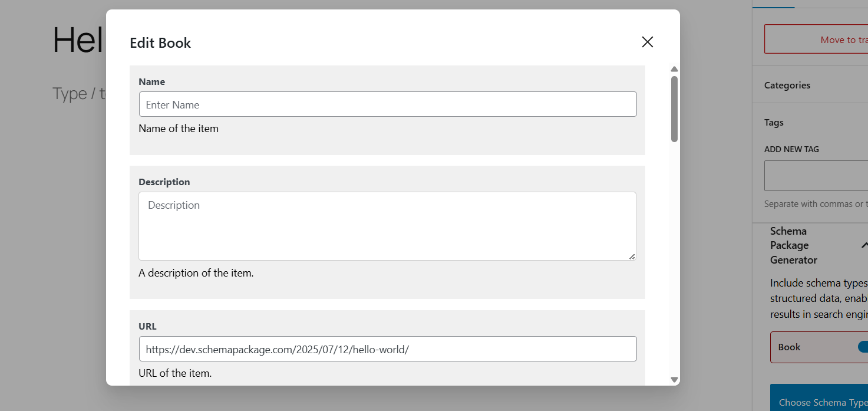Viewport: 868px width, 411px height.
Task: Click the 'Type /' paragraph block placeholder
Action: click(x=78, y=93)
